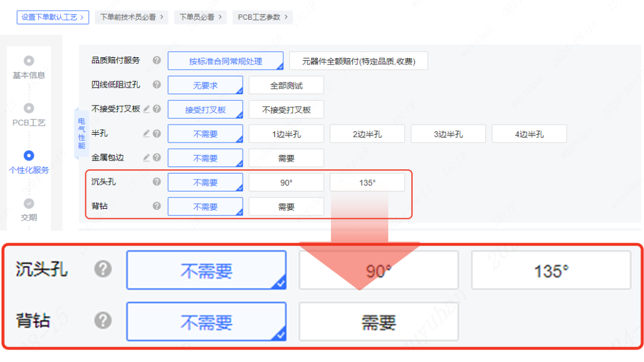Select 全部测试 for 四线低阻过孔

[x=286, y=85]
